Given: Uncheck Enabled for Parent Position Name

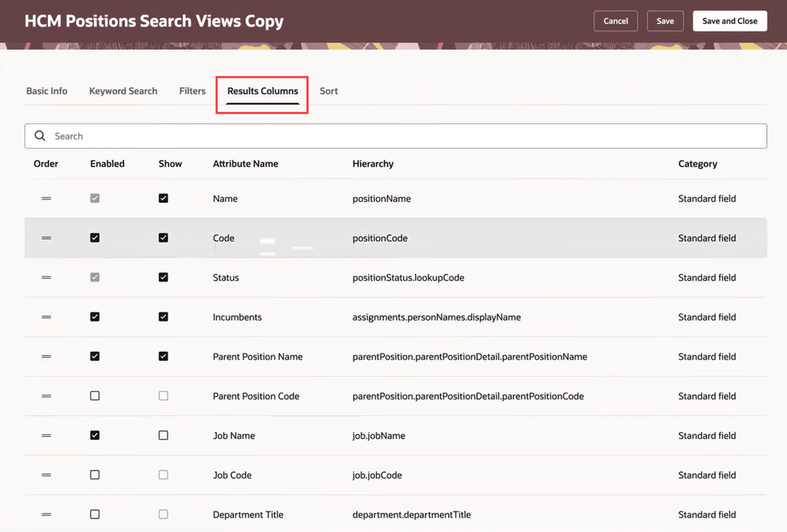Looking at the screenshot, I should point(95,356).
